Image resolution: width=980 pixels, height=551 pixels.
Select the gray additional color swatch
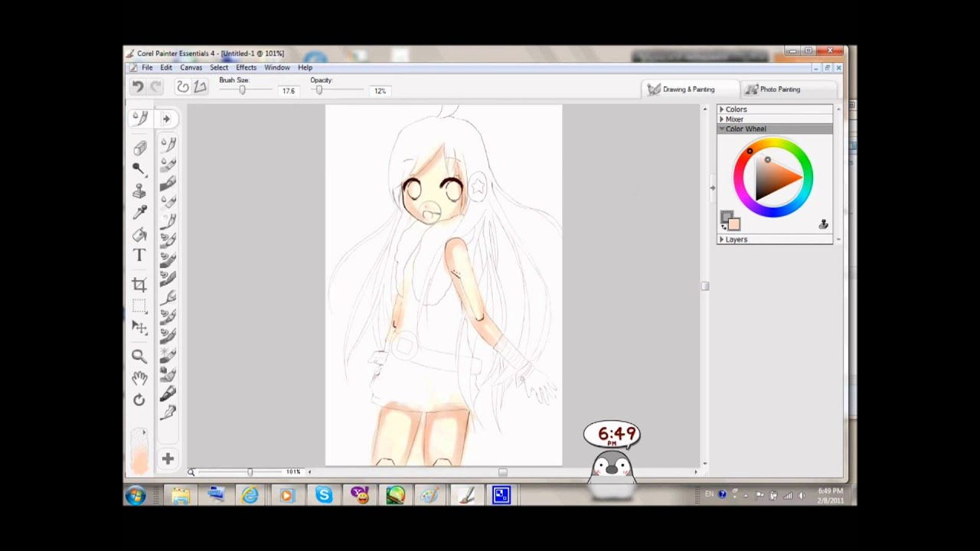click(x=725, y=217)
